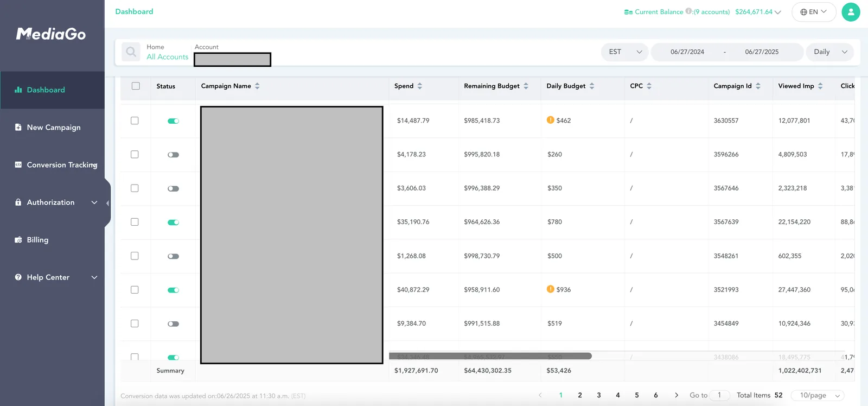
Task: Go to page 5
Action: click(637, 395)
